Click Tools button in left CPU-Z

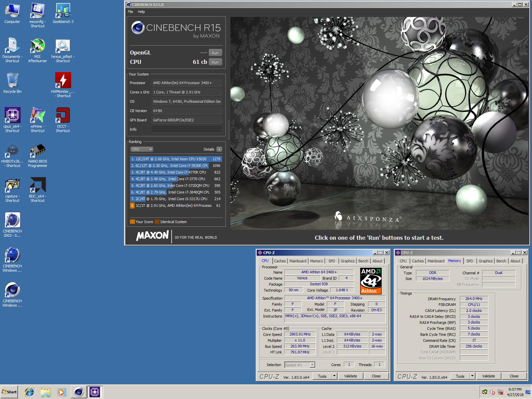(322, 376)
